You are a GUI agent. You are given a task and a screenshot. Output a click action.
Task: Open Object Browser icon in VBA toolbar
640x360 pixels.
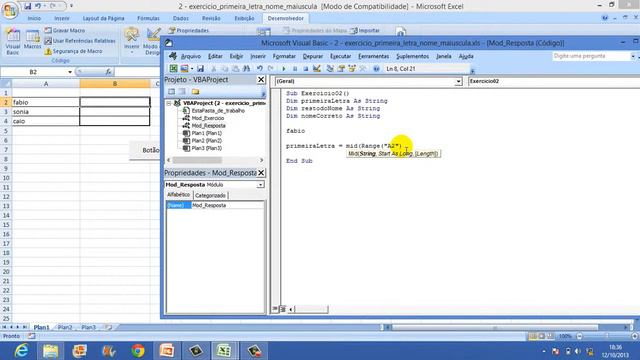click(352, 69)
